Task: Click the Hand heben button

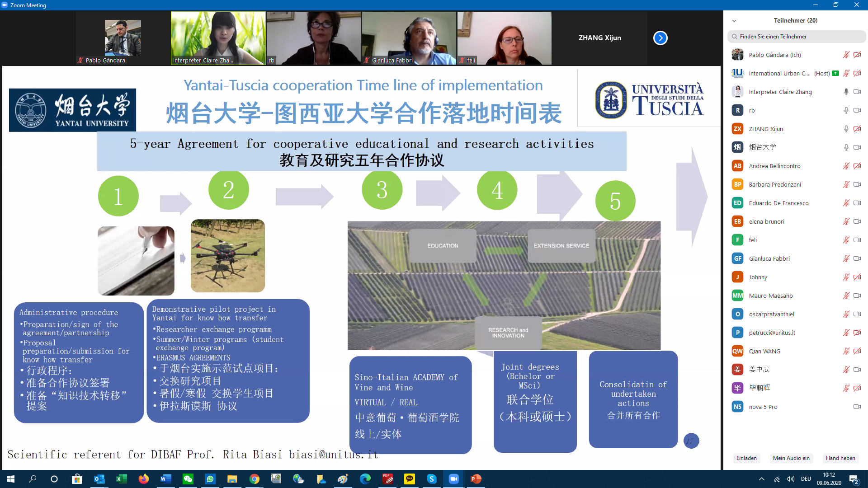Action: pos(840,458)
